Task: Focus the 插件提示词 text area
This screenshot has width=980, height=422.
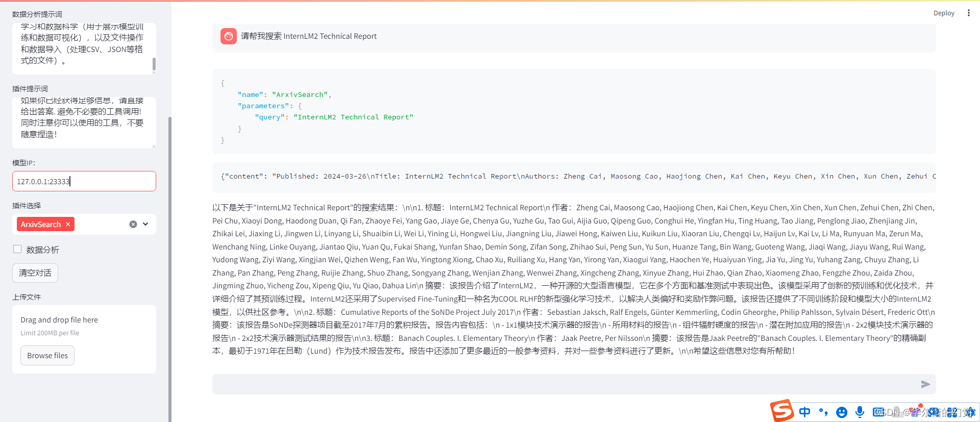Action: (x=84, y=122)
